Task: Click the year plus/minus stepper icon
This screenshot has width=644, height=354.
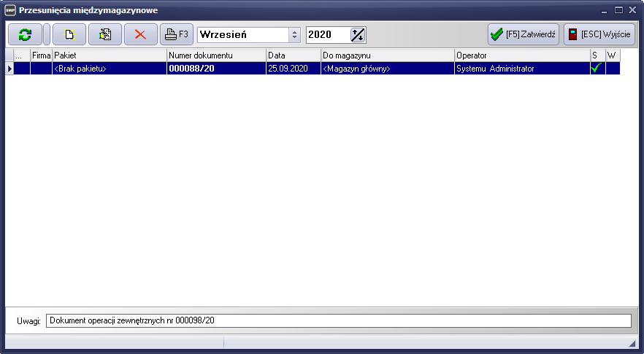Action: (358, 34)
